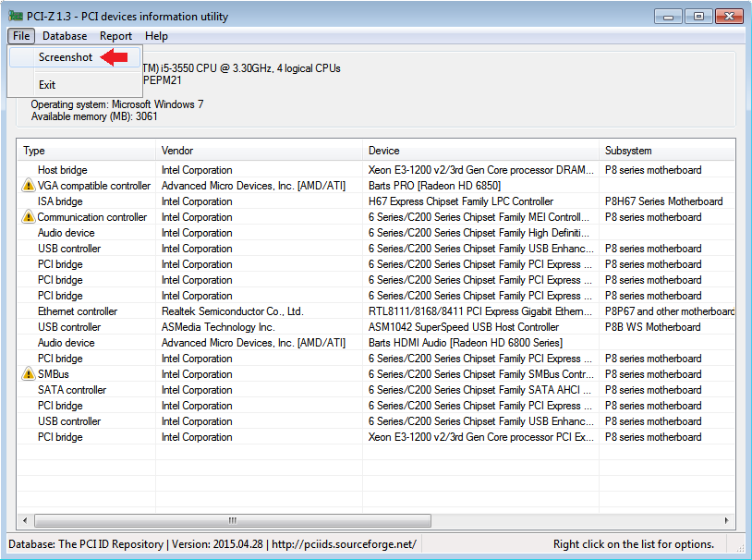Click the 6 Series/C200 SMBus Controller device cell
752x560 pixels.
(x=480, y=374)
